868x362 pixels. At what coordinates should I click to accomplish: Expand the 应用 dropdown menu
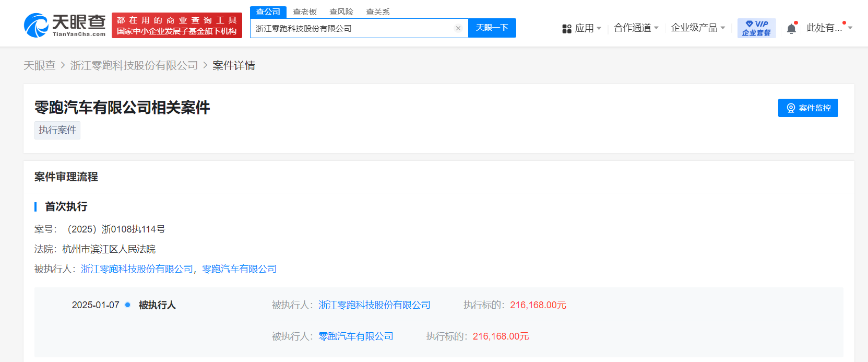tap(588, 28)
